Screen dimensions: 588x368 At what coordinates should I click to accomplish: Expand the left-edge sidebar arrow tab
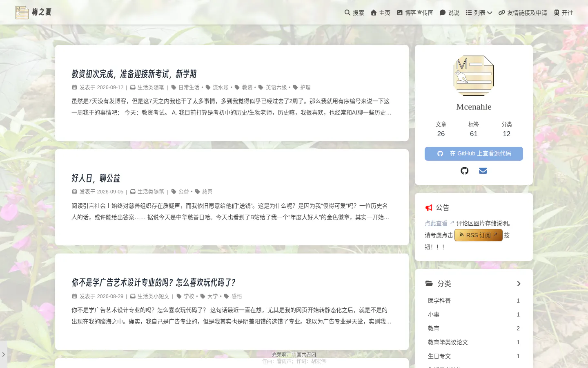[x=3, y=355]
